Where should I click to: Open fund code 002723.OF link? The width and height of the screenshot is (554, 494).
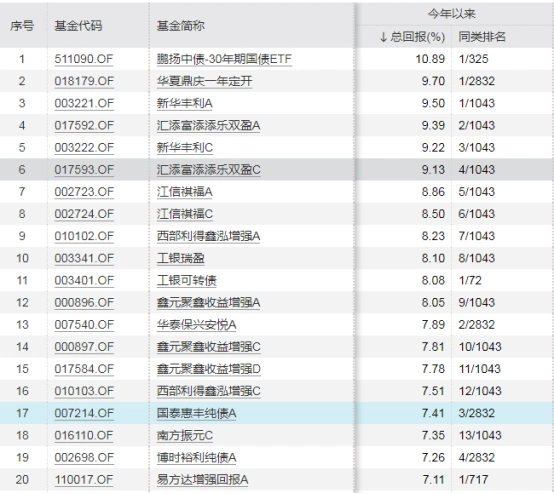tap(84, 192)
